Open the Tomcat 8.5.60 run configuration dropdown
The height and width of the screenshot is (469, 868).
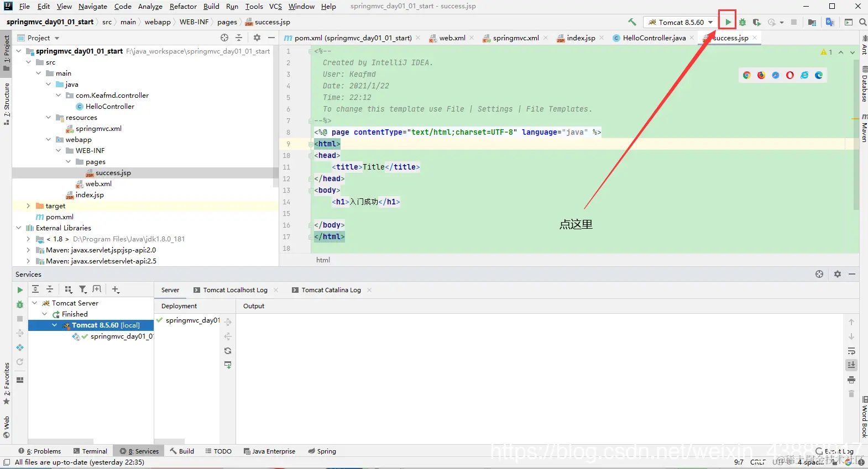681,22
